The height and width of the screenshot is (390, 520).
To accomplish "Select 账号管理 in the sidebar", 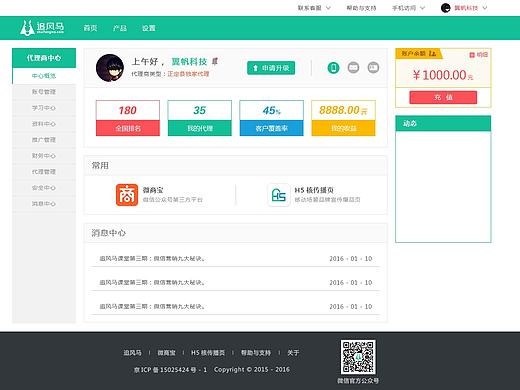I will pyautogui.click(x=44, y=92).
